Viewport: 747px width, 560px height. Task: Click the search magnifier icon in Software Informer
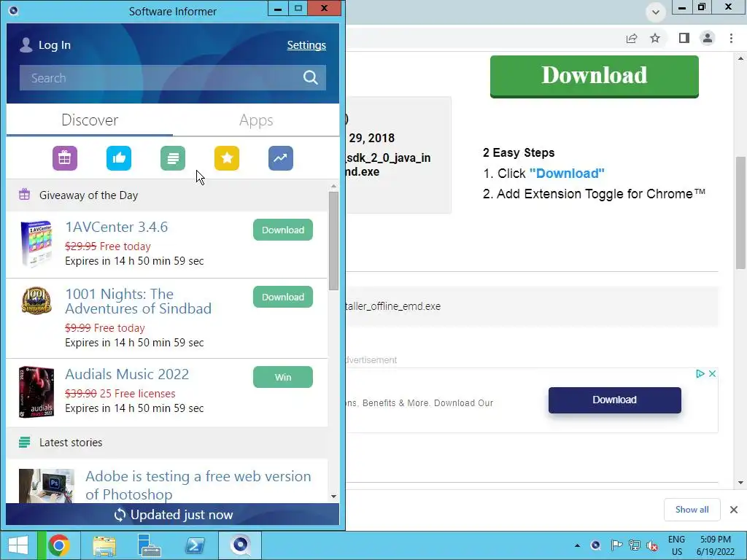[x=311, y=77]
